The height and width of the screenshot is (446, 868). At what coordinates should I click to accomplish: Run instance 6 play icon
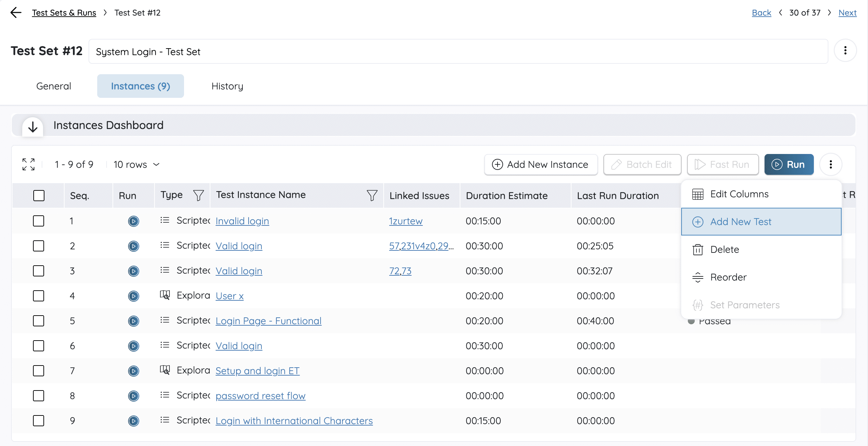[133, 346]
